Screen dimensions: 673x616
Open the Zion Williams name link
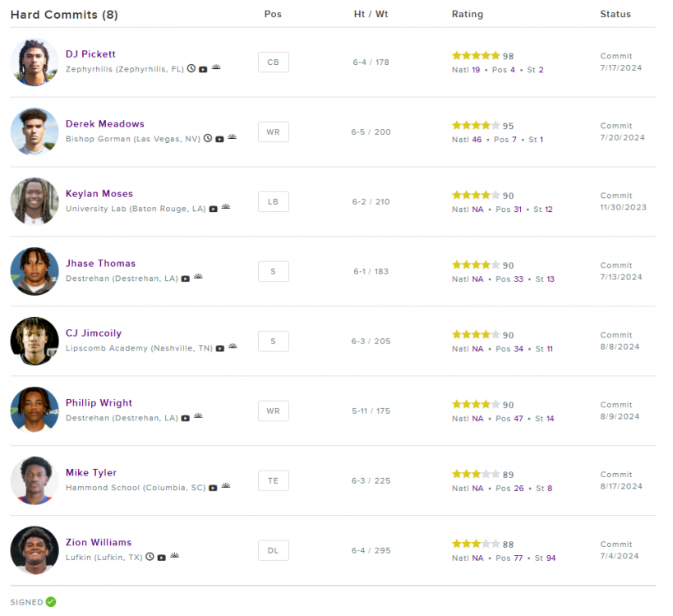(x=99, y=542)
